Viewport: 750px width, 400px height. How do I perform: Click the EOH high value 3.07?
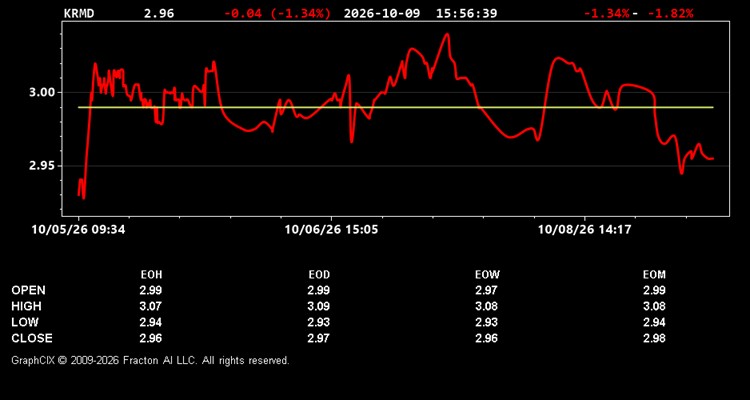point(151,306)
